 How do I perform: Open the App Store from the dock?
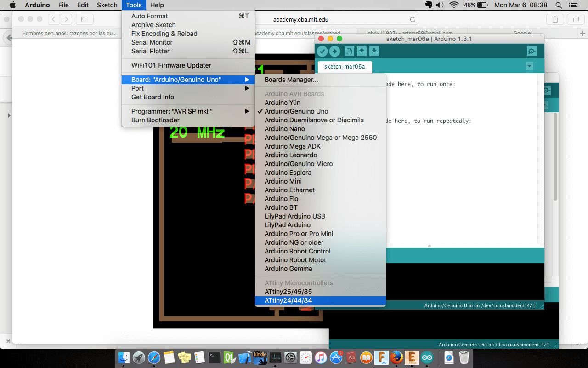tap(336, 357)
